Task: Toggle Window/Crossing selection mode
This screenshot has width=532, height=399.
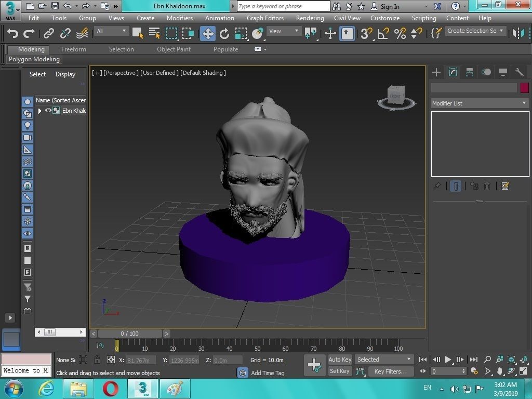Action: [x=188, y=33]
